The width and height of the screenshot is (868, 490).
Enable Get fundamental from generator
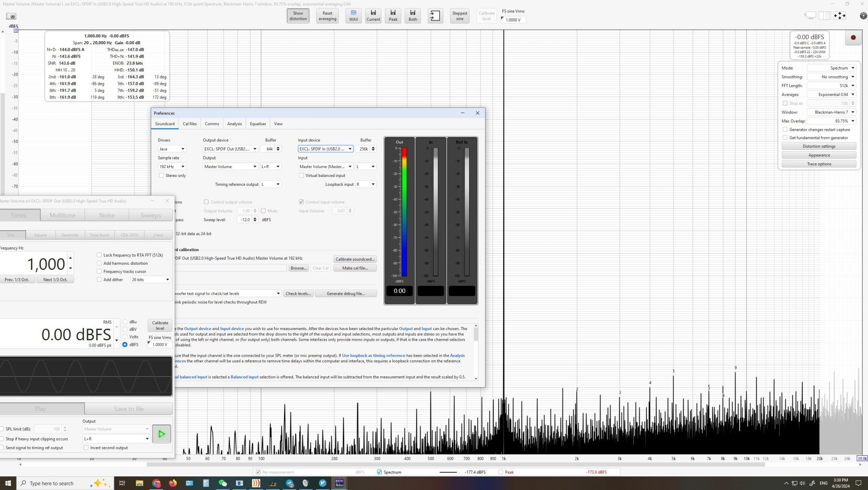tap(785, 137)
